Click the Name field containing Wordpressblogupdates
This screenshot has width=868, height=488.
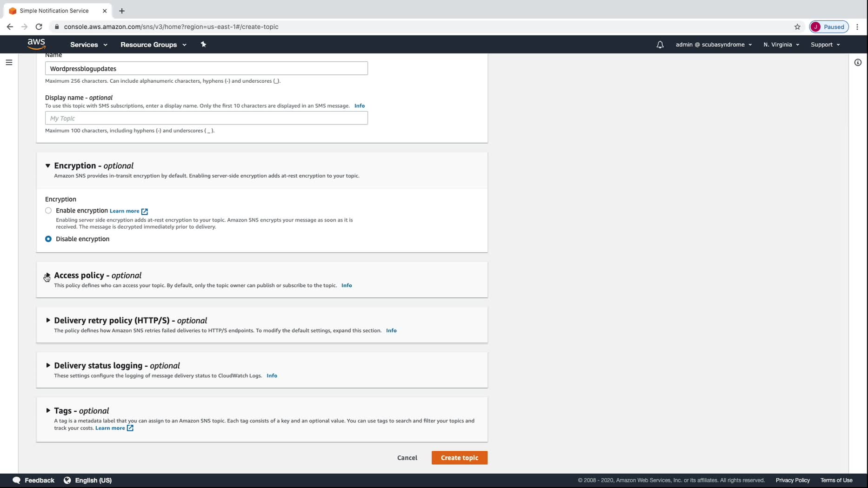point(207,68)
